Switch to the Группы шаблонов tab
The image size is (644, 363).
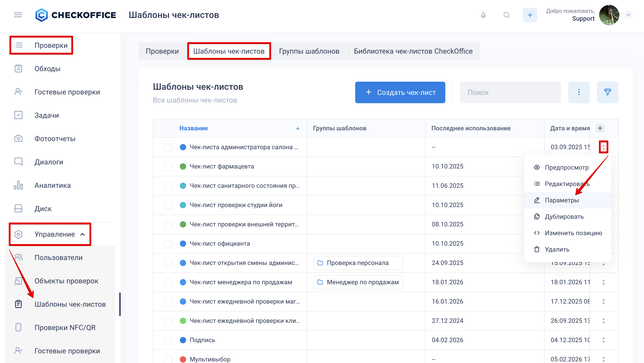[309, 51]
